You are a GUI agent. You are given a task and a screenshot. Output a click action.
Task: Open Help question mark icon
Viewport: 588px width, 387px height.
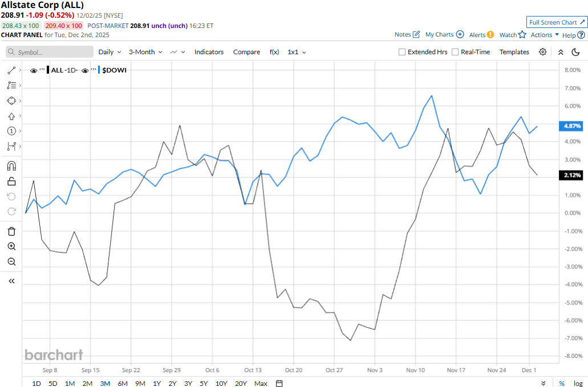[581, 35]
